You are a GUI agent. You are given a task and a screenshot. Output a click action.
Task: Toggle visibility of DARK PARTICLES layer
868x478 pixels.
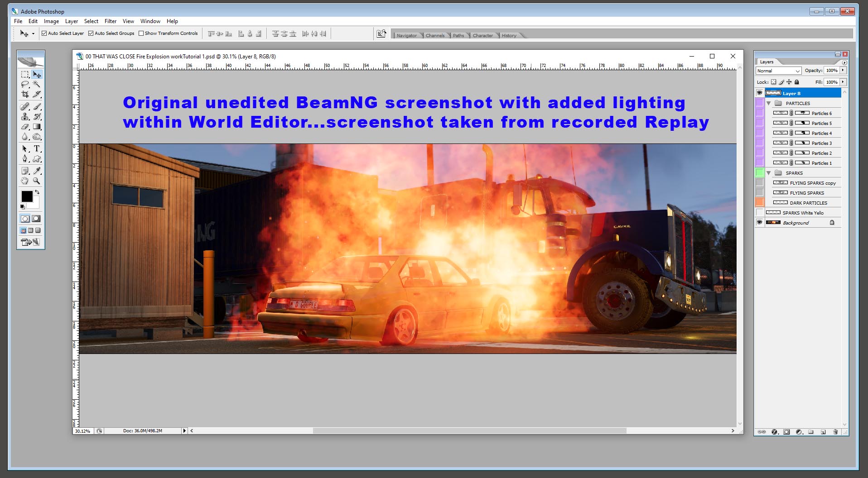(760, 203)
